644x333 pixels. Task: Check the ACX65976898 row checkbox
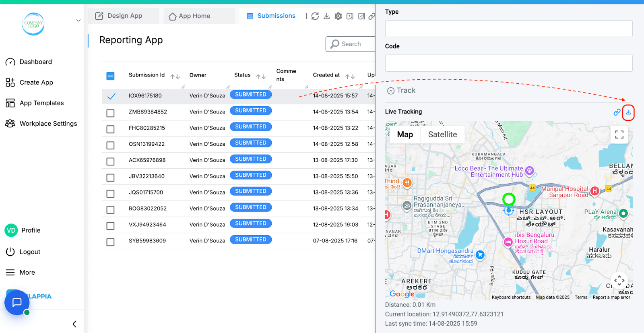110,161
